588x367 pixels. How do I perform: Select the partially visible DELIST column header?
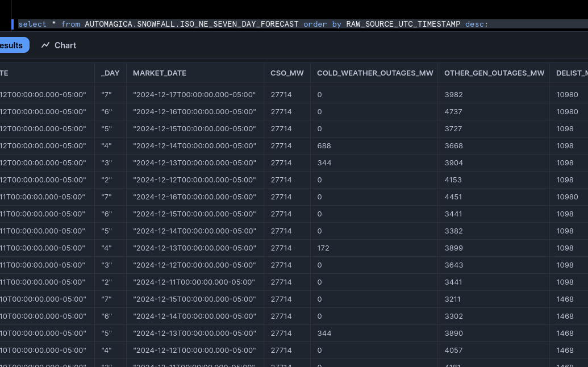pyautogui.click(x=571, y=73)
